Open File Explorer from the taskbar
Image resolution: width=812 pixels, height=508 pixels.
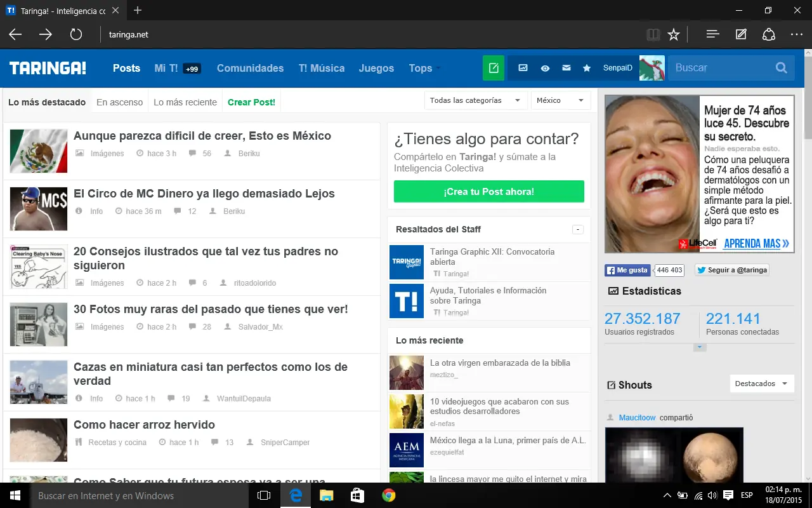click(x=326, y=495)
